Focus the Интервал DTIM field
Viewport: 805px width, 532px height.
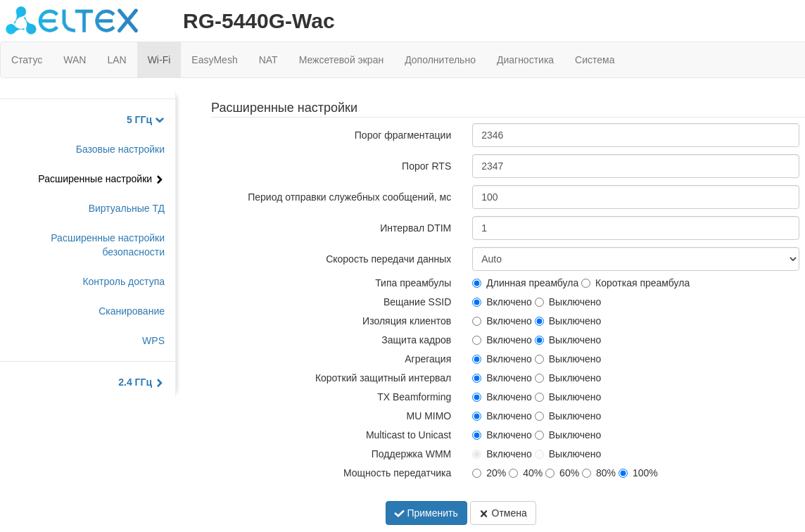pos(635,228)
